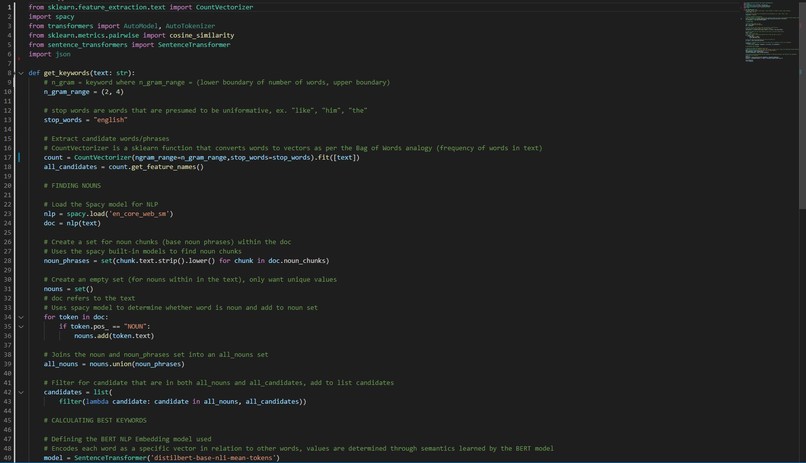
Task: Click the 'en_core_web_sm' string
Action: click(x=140, y=214)
